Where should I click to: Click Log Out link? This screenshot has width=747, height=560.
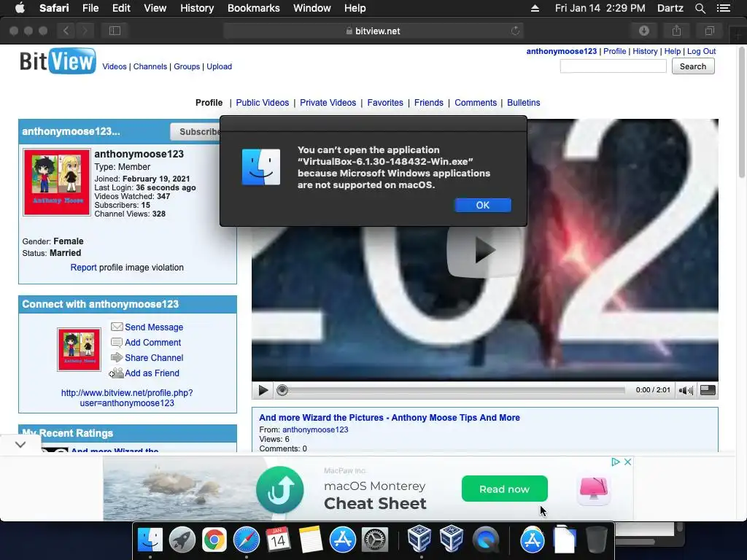point(701,52)
